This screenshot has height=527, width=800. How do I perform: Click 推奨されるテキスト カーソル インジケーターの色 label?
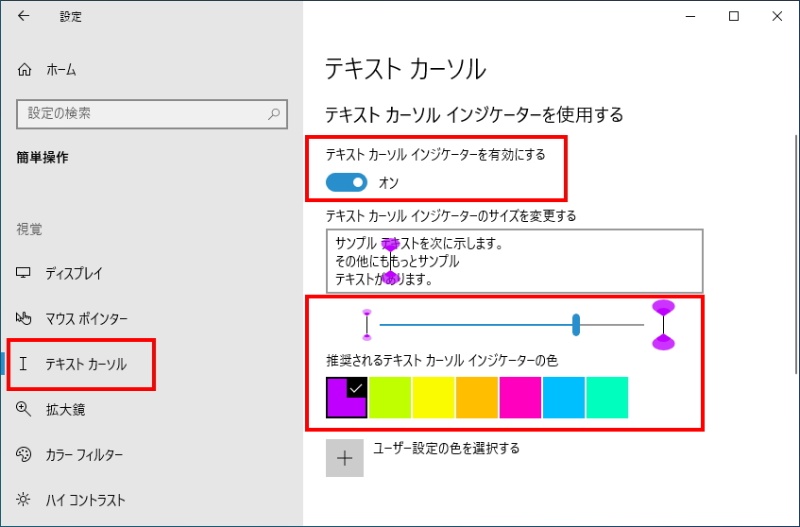442,361
